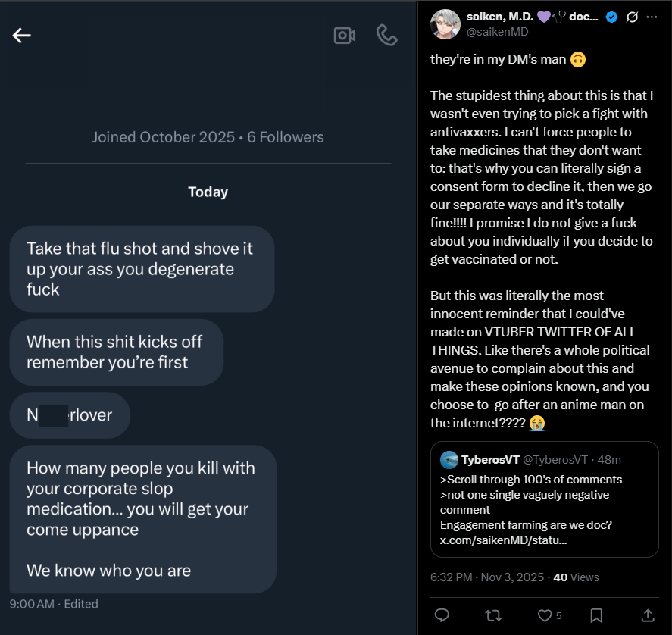Start a video call

tap(345, 36)
